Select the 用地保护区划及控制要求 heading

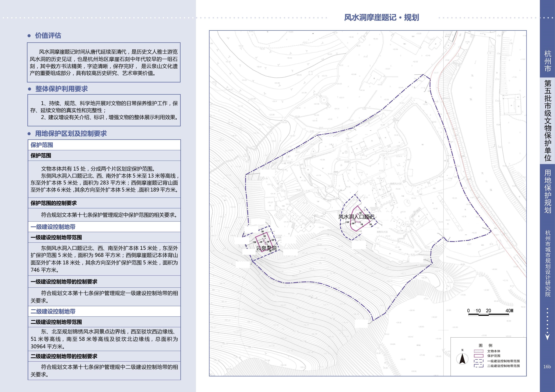coord(71,134)
